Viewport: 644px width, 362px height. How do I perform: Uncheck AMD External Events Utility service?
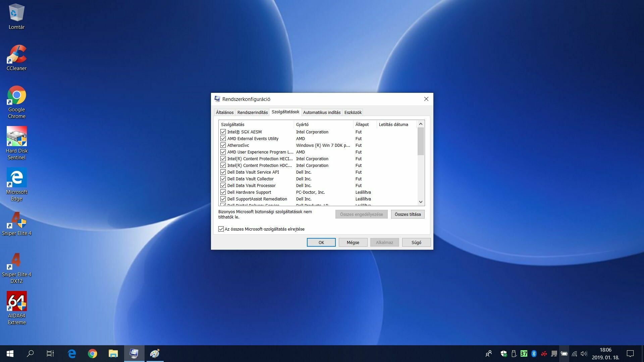click(x=223, y=138)
